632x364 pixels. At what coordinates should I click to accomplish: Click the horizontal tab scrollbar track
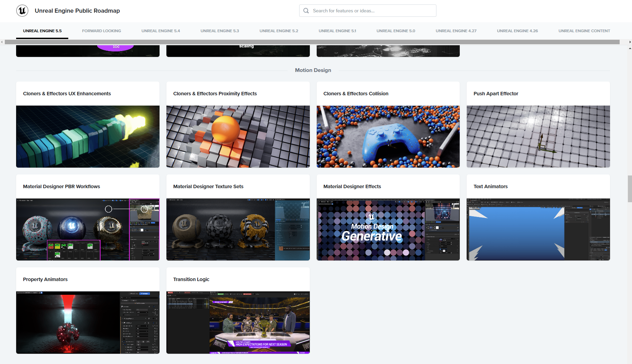(x=312, y=42)
